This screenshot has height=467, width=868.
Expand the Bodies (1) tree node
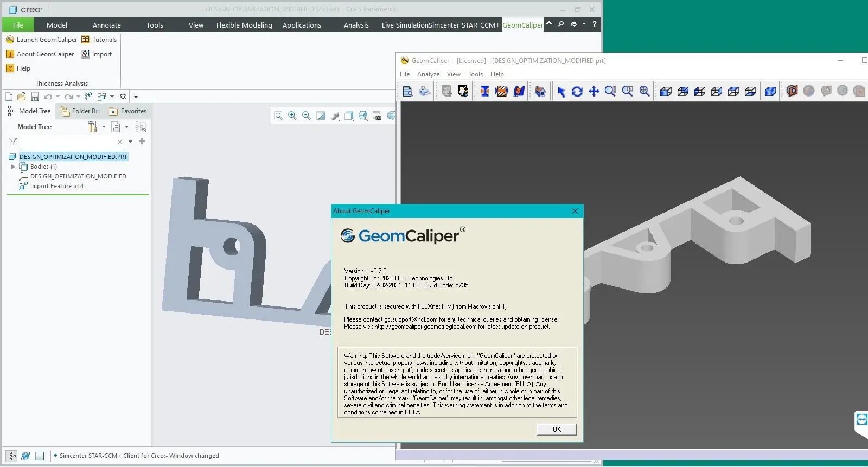tap(13, 167)
